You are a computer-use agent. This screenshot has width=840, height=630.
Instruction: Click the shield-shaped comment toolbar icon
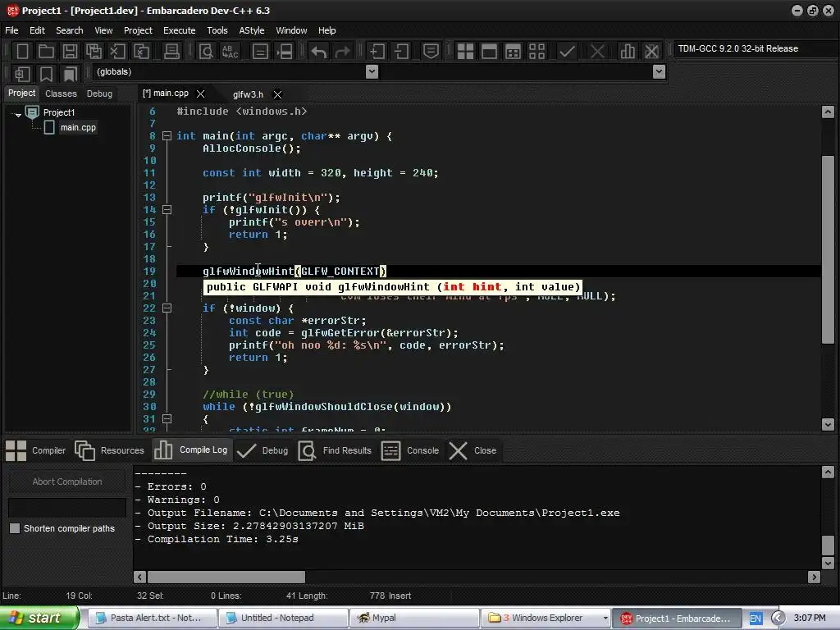click(431, 52)
